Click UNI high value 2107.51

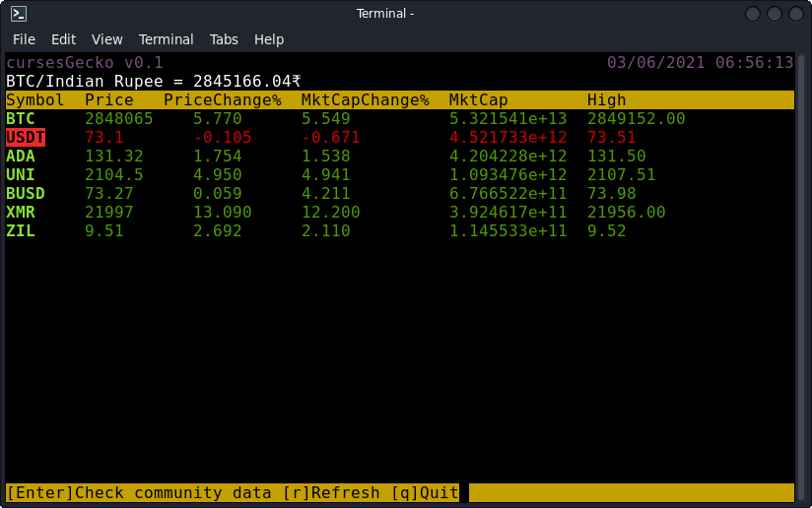(x=621, y=174)
